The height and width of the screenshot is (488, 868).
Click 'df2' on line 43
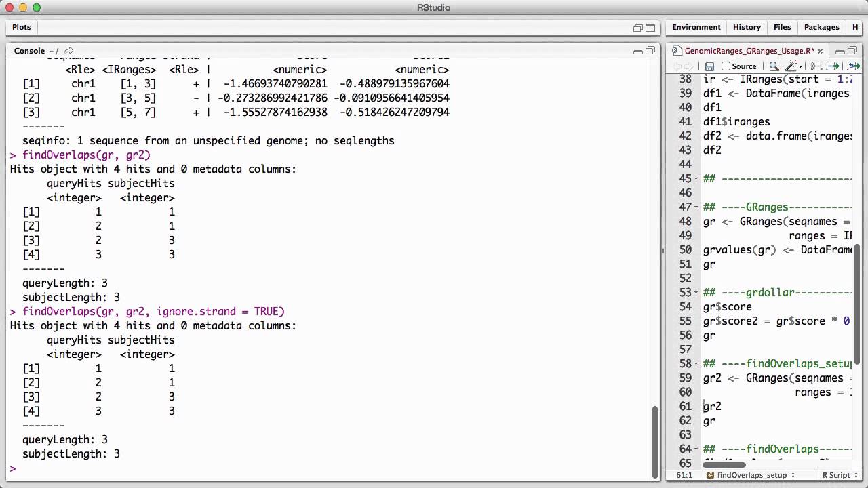pos(712,150)
